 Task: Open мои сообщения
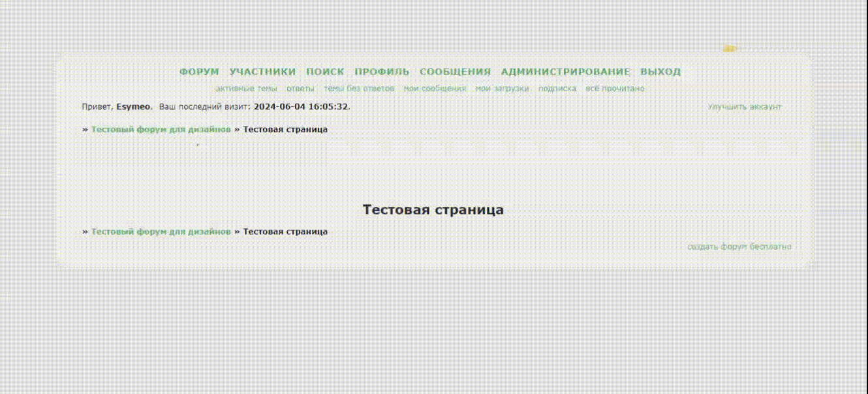(434, 87)
